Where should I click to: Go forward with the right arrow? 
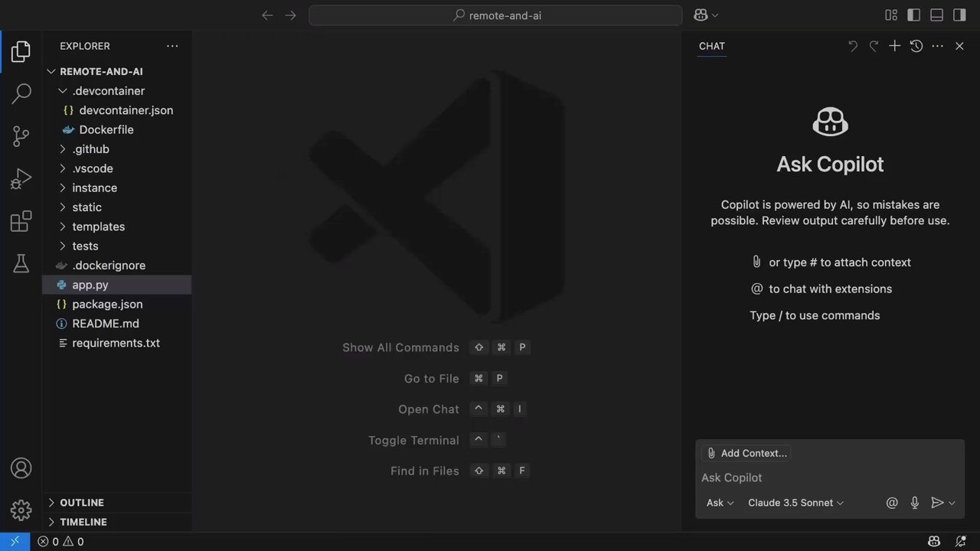[290, 15]
